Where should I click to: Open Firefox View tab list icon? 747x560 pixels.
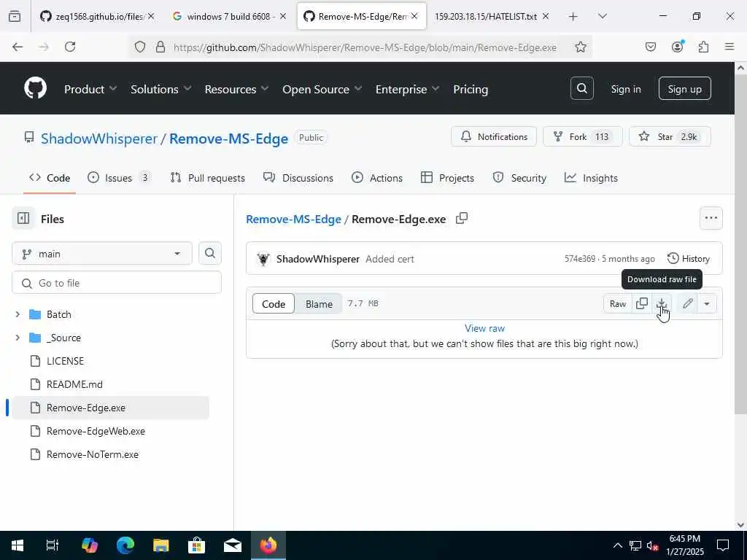pos(15,17)
